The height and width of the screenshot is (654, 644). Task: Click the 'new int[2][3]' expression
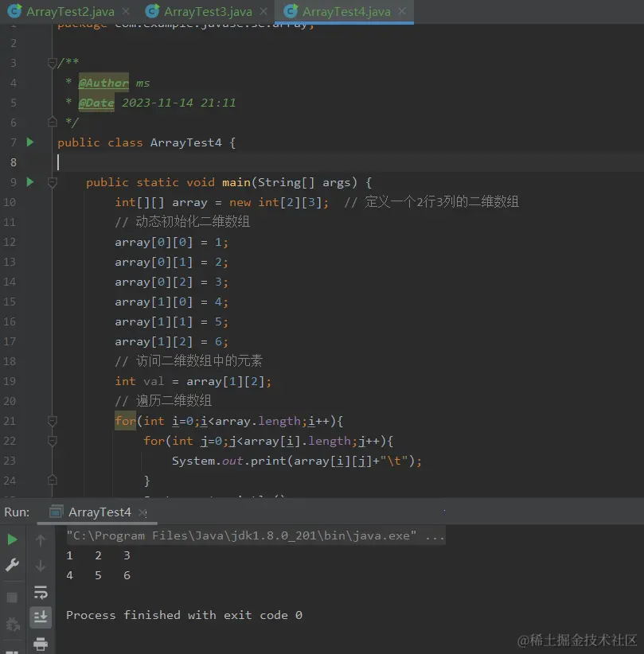[275, 202]
